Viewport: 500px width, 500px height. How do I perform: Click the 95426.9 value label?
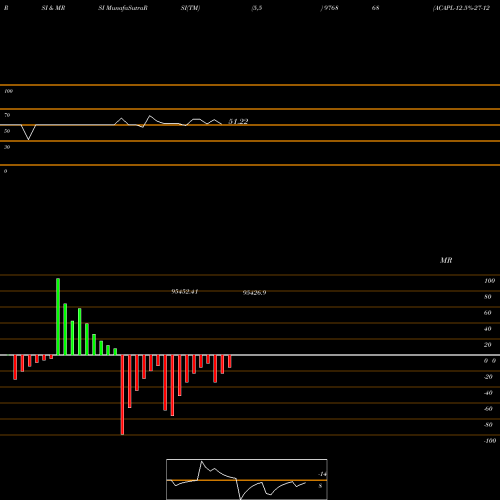(254, 293)
